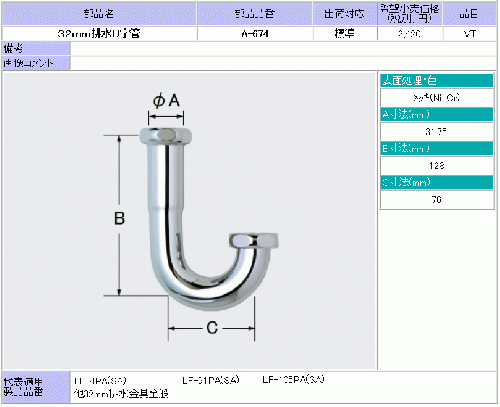Image resolution: width=500 pixels, height=407 pixels.
Task: Click the B dimension (mm) header
Action: 437,149
